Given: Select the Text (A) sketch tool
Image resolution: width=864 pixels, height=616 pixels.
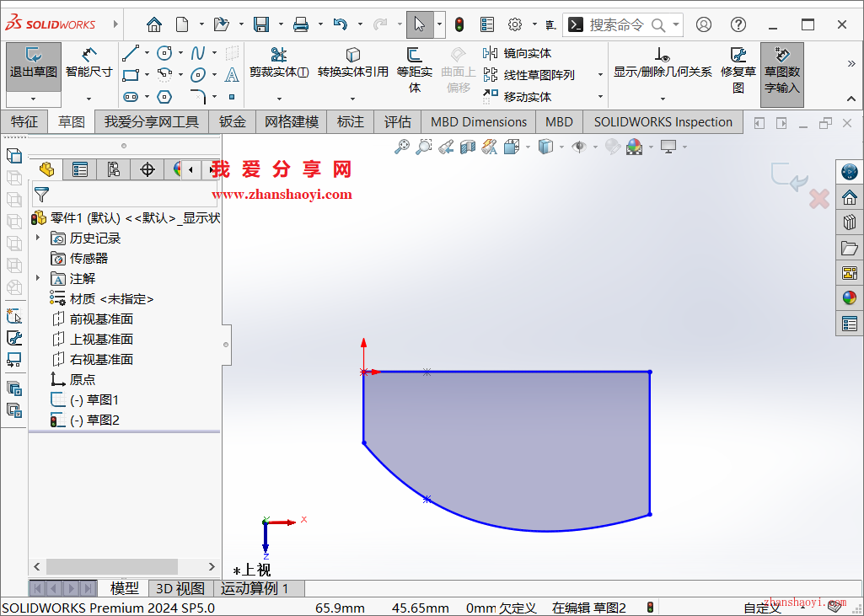Looking at the screenshot, I should coord(232,74).
